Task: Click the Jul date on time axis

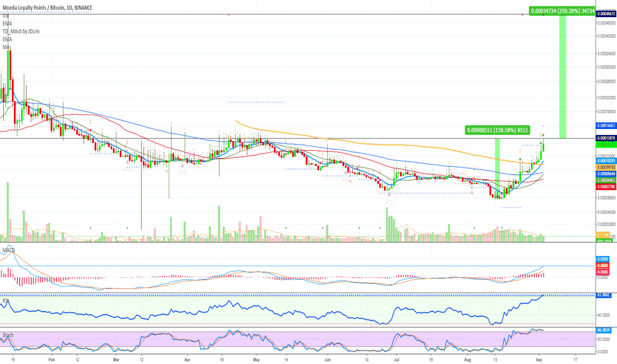Action: click(397, 359)
